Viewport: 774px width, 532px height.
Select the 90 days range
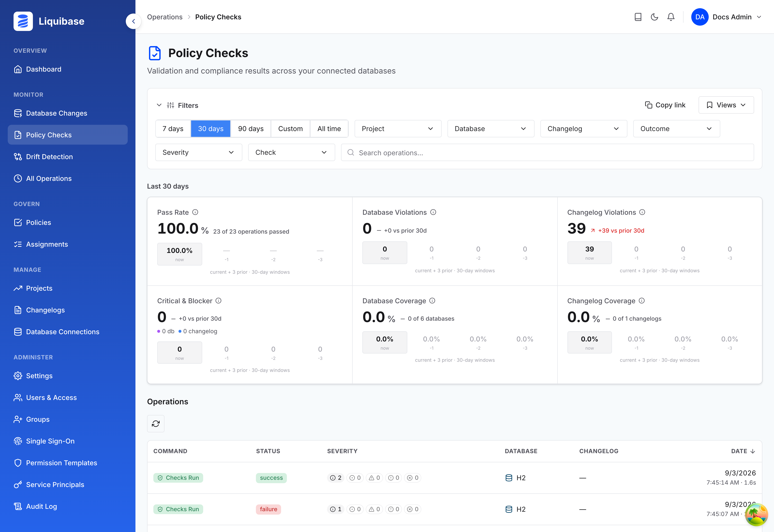(251, 129)
